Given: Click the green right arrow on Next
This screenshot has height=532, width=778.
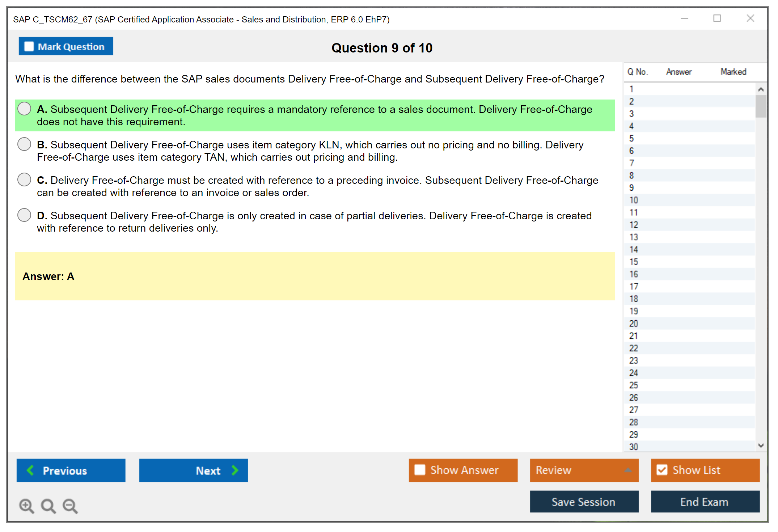Looking at the screenshot, I should (235, 470).
